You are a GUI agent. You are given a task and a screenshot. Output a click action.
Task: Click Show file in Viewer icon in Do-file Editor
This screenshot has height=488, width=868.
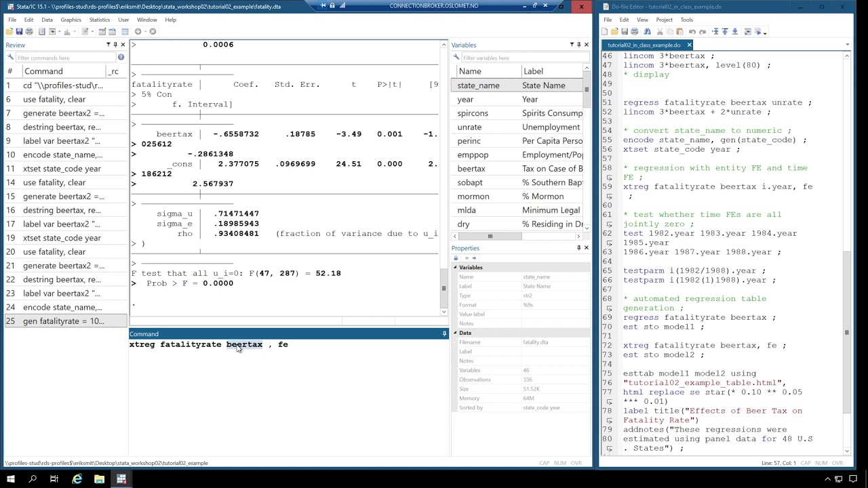(747, 31)
